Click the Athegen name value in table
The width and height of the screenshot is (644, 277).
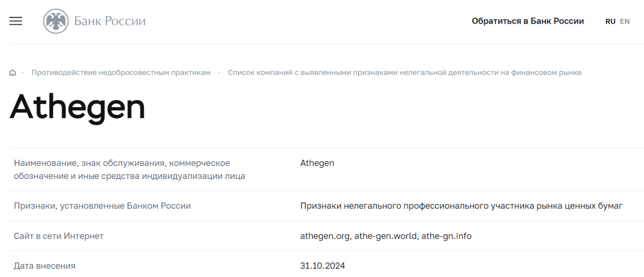click(x=317, y=163)
